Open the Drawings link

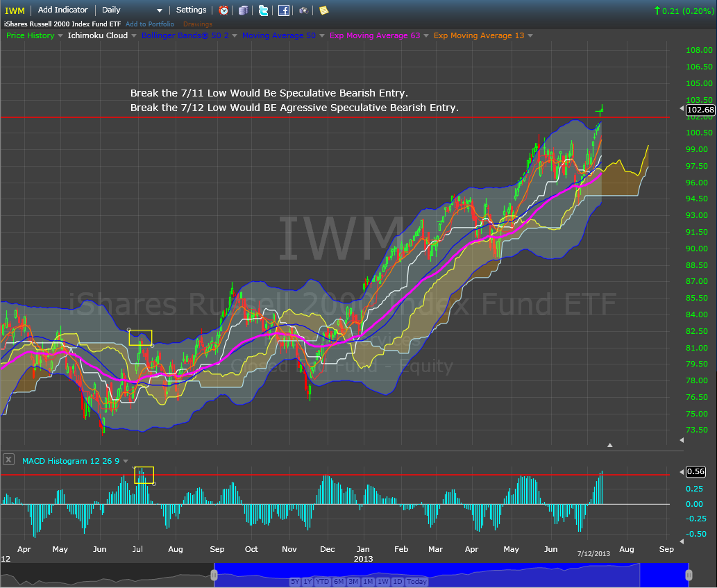point(198,24)
